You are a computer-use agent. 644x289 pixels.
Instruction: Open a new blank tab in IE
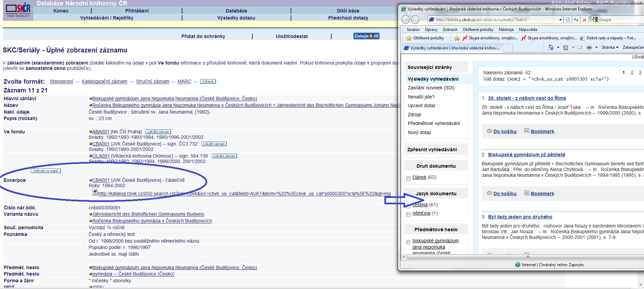(508, 48)
